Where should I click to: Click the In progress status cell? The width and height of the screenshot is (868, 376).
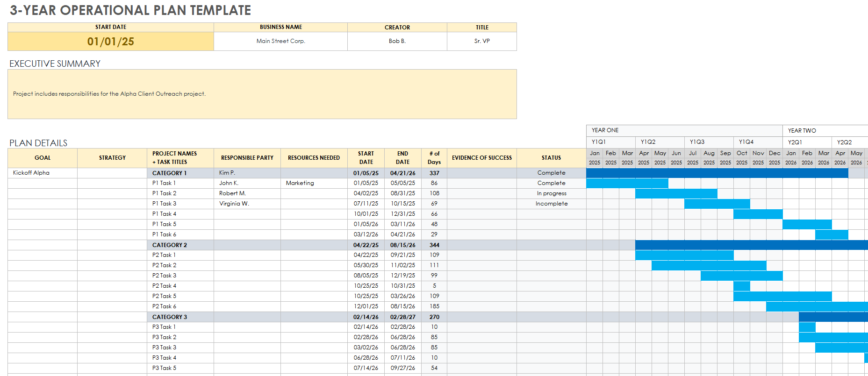pyautogui.click(x=552, y=193)
